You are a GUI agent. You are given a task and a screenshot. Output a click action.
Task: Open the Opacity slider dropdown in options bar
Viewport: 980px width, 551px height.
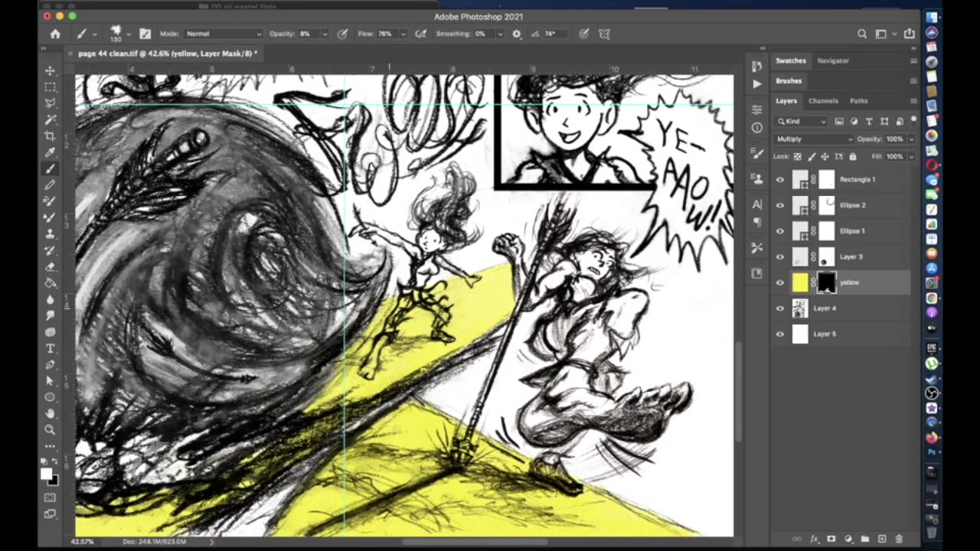pos(325,34)
